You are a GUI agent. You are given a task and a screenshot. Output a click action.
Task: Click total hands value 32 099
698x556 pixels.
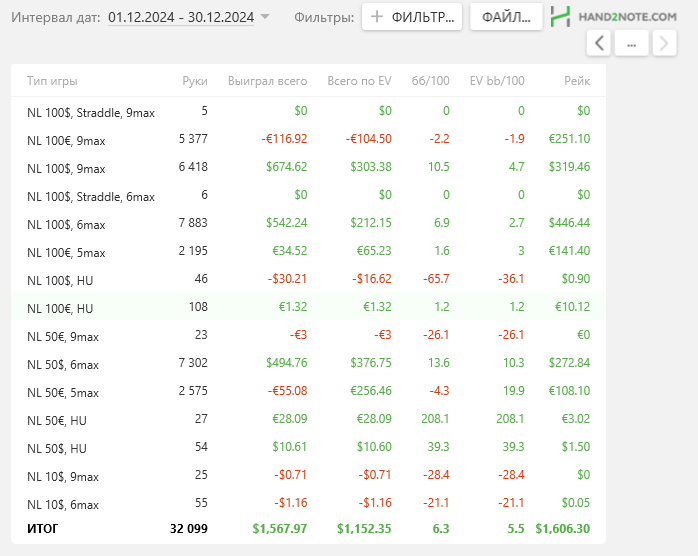click(189, 529)
